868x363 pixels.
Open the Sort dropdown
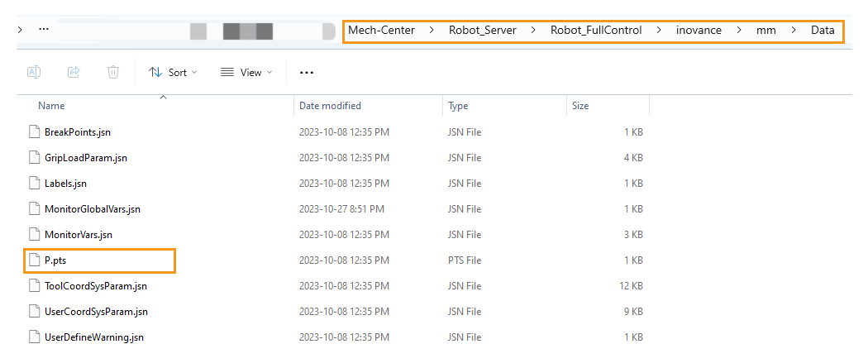point(173,73)
